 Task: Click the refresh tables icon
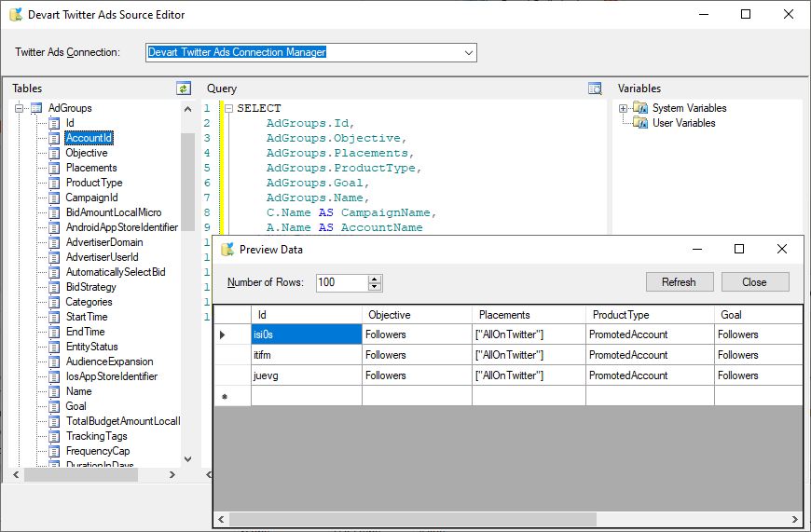click(184, 89)
